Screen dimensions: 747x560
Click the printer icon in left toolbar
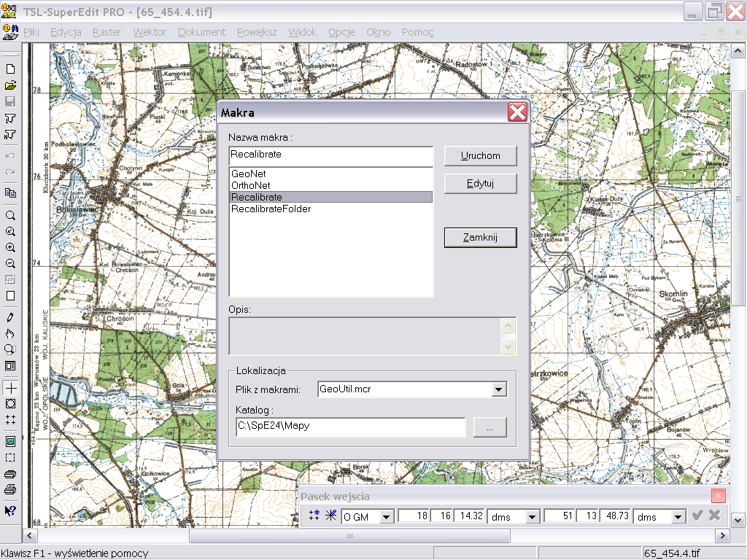coord(10,490)
